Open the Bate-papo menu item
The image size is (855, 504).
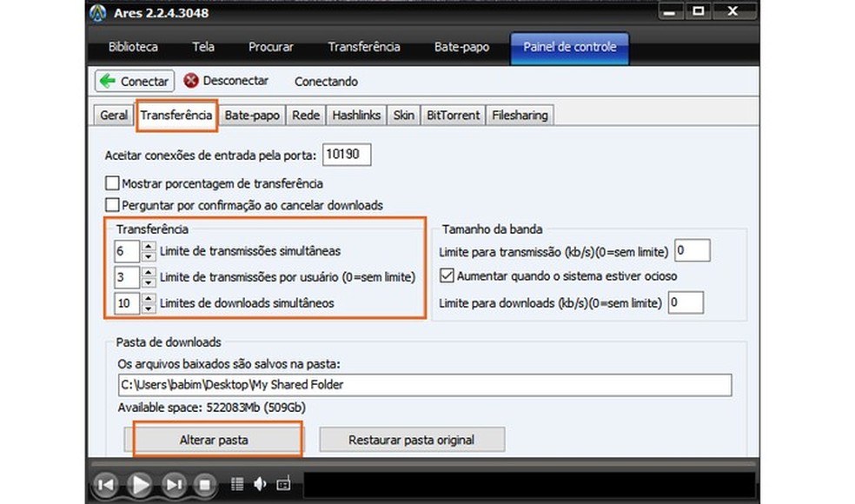461,47
